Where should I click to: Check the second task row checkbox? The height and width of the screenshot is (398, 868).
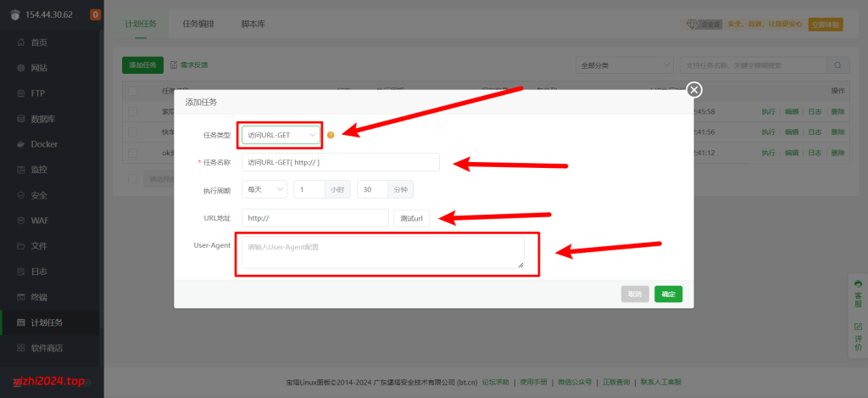point(133,132)
